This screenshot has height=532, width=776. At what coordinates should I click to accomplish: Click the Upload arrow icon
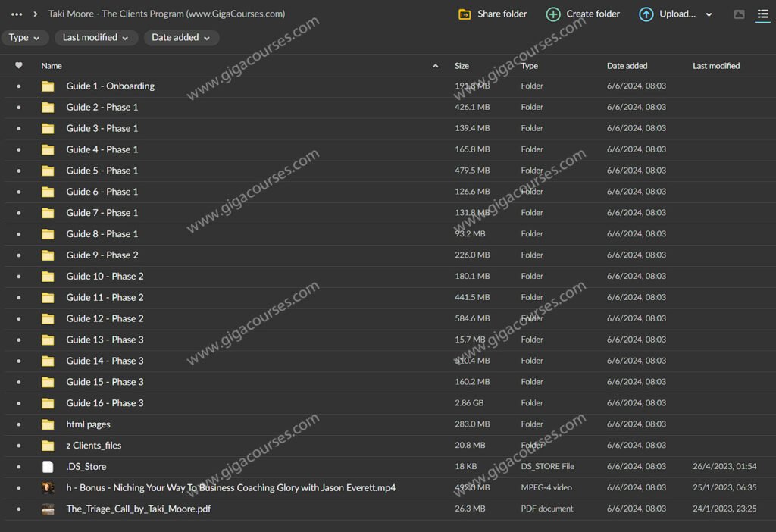point(646,14)
